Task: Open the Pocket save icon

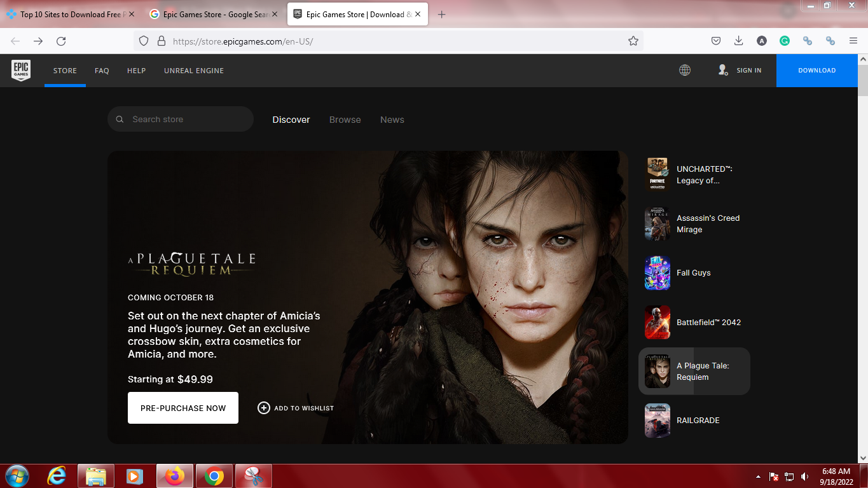Action: click(x=716, y=41)
